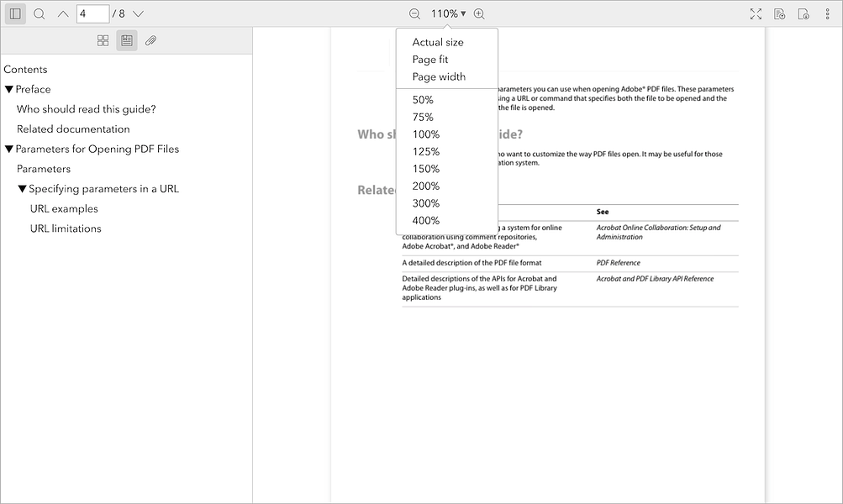
Task: Enter full screen mode icon
Action: 756,14
